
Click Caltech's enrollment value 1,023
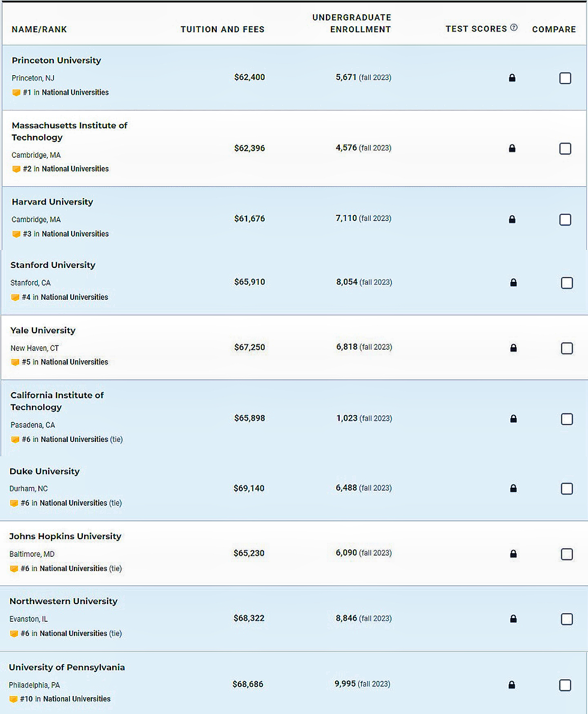coord(347,418)
